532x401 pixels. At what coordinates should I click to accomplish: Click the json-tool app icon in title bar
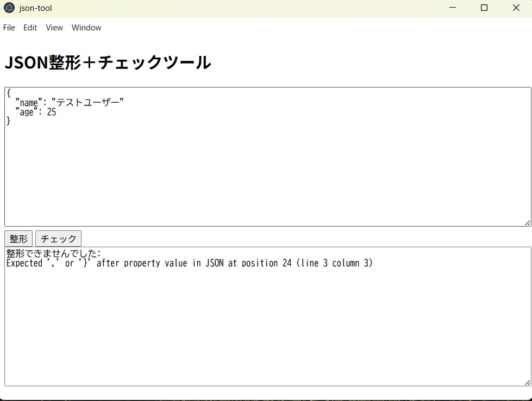point(9,8)
